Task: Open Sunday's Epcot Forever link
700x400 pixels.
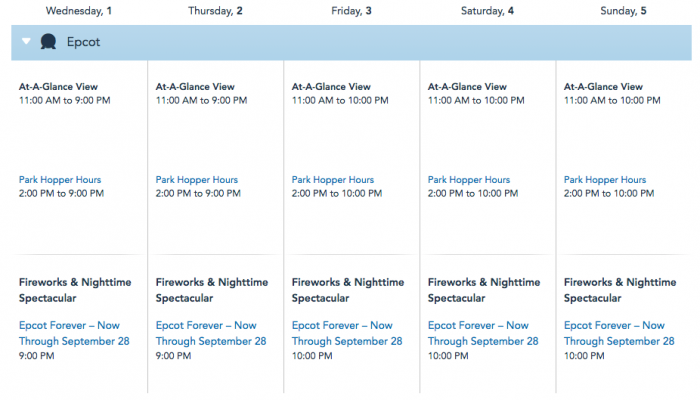Action: (x=614, y=333)
